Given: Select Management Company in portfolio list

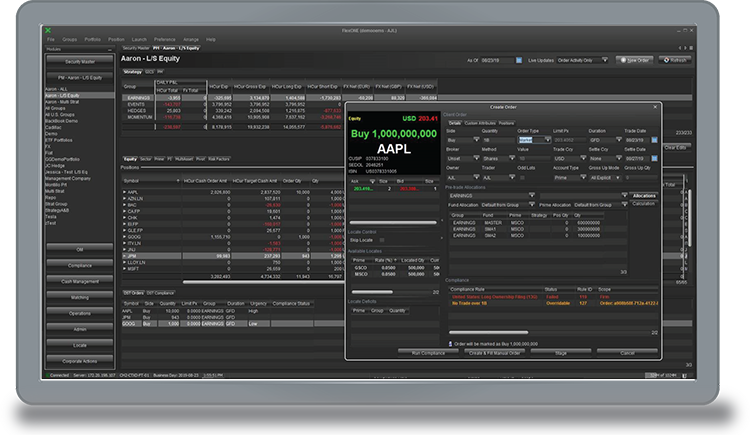Looking at the screenshot, I should pos(68,178).
